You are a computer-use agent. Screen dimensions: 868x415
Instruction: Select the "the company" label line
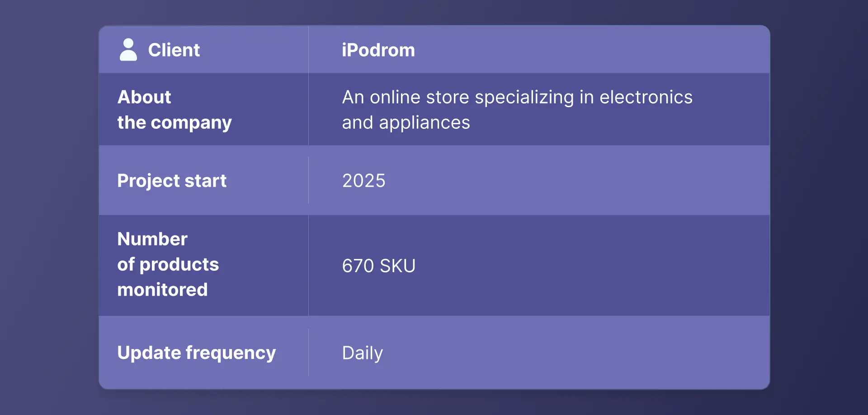pyautogui.click(x=175, y=123)
